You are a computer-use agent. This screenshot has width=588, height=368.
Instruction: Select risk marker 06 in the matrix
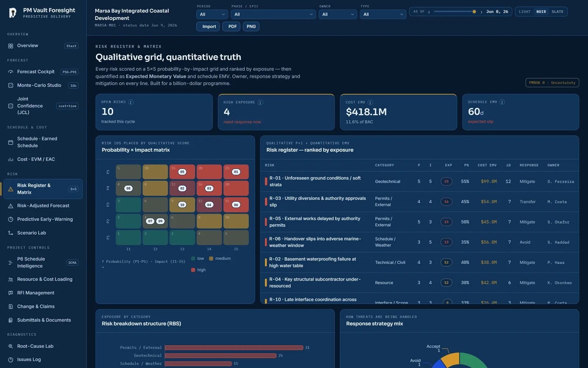pos(236,205)
